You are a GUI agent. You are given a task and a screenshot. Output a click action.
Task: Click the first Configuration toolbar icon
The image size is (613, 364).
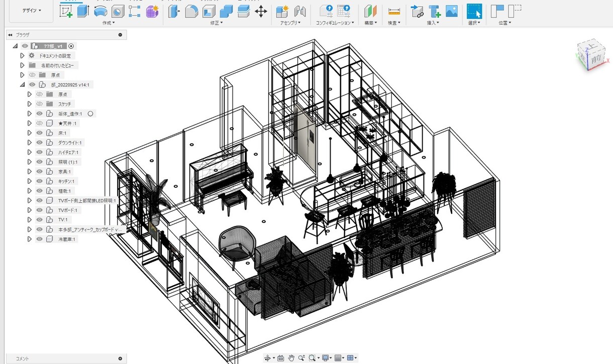coord(326,11)
